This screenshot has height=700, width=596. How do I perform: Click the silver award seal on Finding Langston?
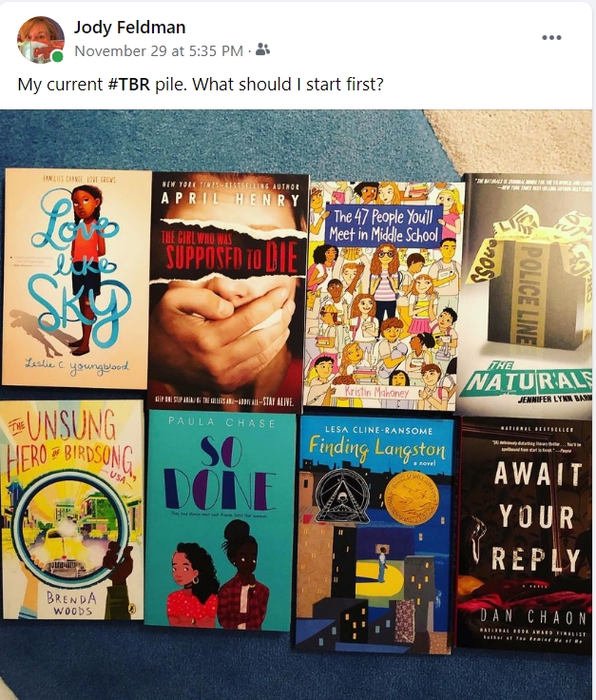tap(342, 496)
